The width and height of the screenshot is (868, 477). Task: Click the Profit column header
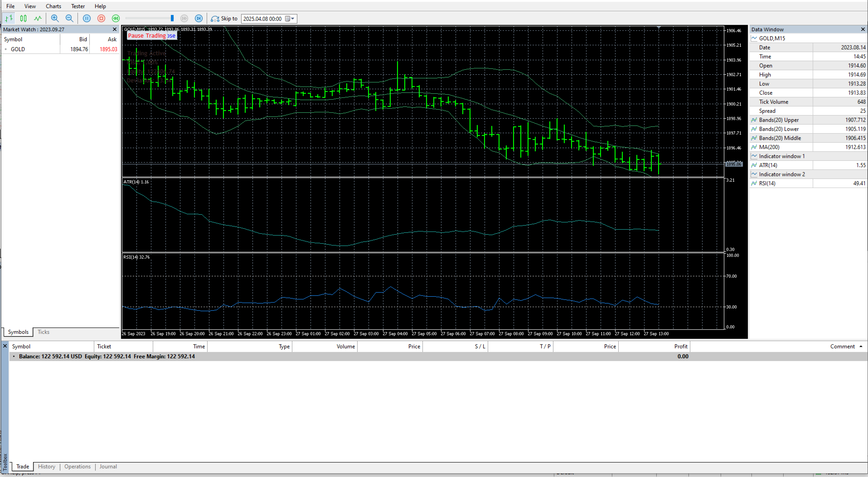pyautogui.click(x=654, y=347)
